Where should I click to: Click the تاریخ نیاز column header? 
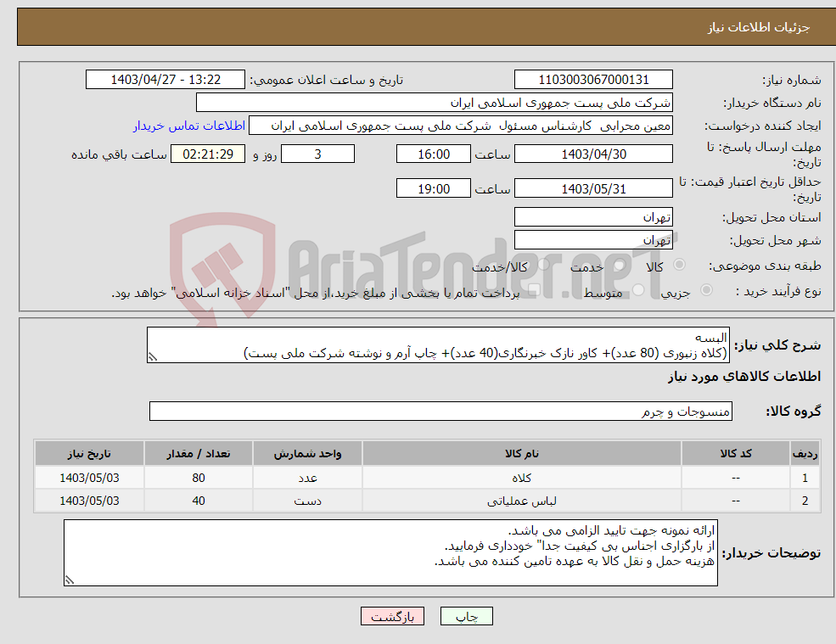point(90,454)
